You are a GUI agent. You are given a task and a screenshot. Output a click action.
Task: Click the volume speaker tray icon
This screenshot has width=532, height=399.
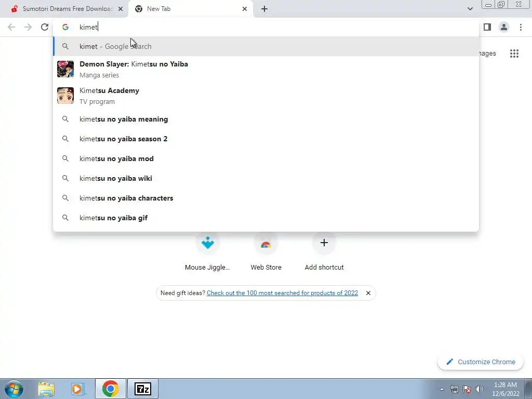coord(480,389)
